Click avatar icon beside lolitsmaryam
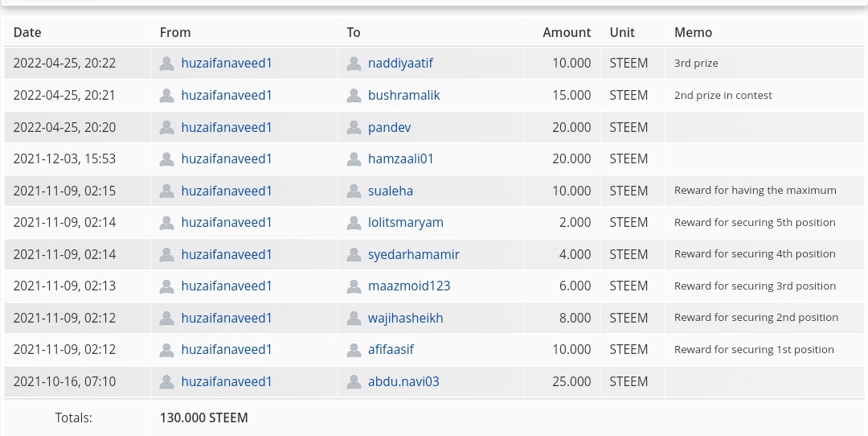Viewport: 868px width, 436px height. click(354, 224)
